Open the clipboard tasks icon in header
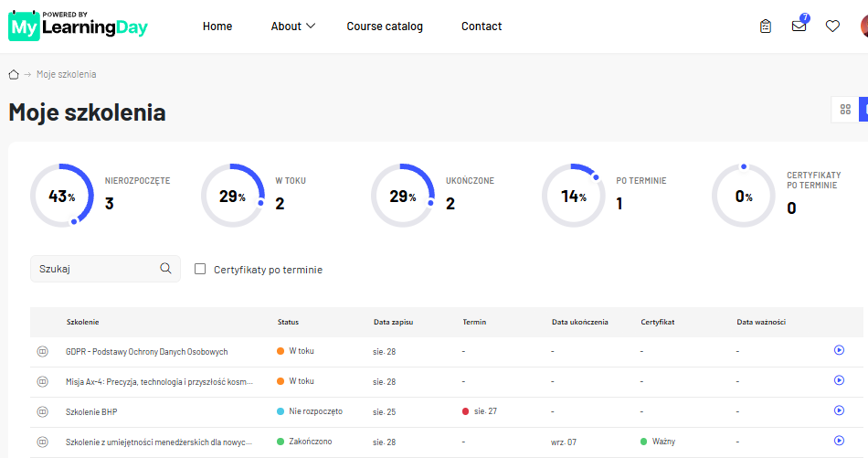Screen dimensions: 868x458 (766, 26)
